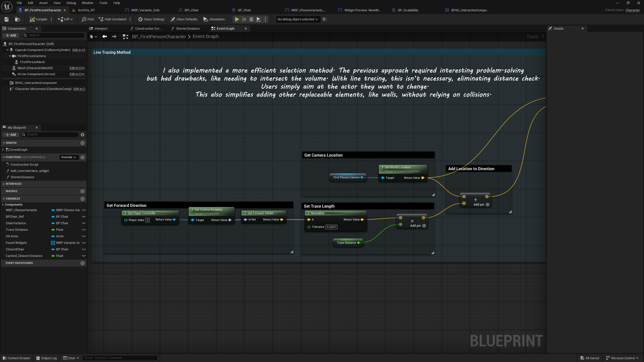Click Add pin on the multiply node

[418, 226]
